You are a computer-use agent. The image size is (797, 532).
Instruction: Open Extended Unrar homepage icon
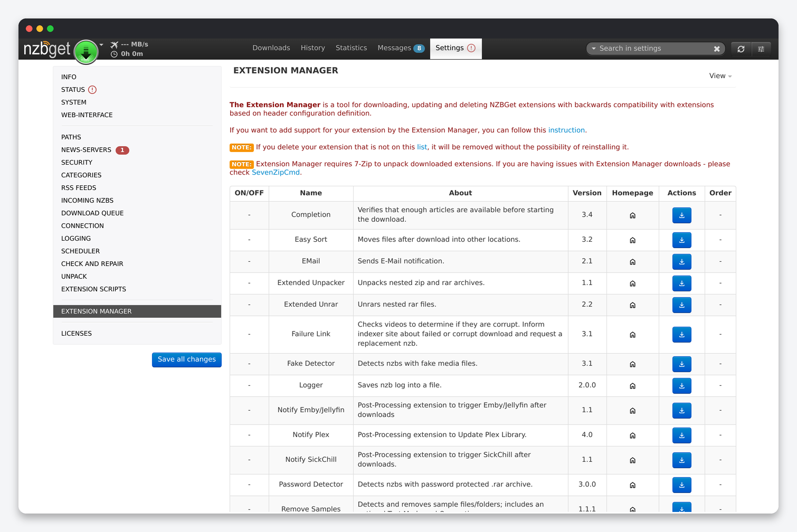tap(632, 305)
